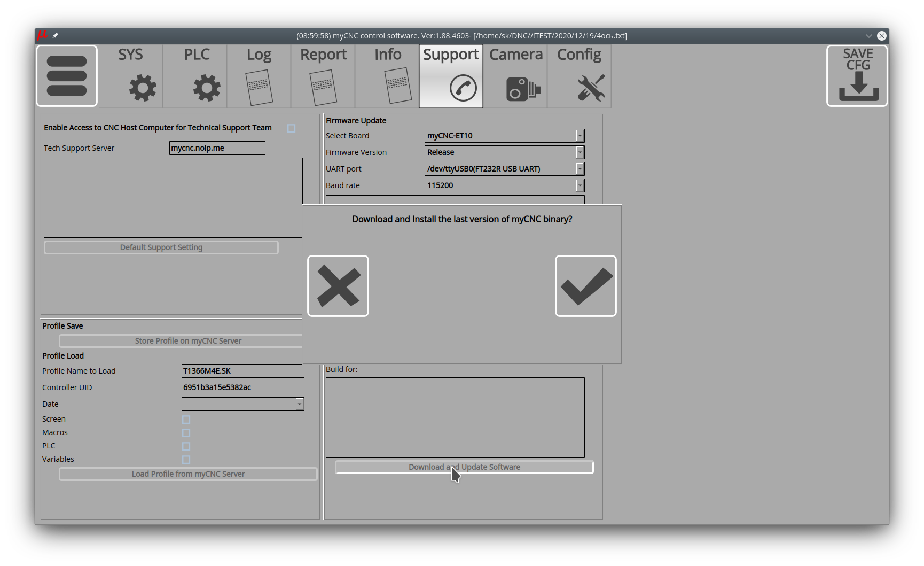Viewport: 924px width, 566px height.
Task: Select the Support tab
Action: tap(451, 76)
